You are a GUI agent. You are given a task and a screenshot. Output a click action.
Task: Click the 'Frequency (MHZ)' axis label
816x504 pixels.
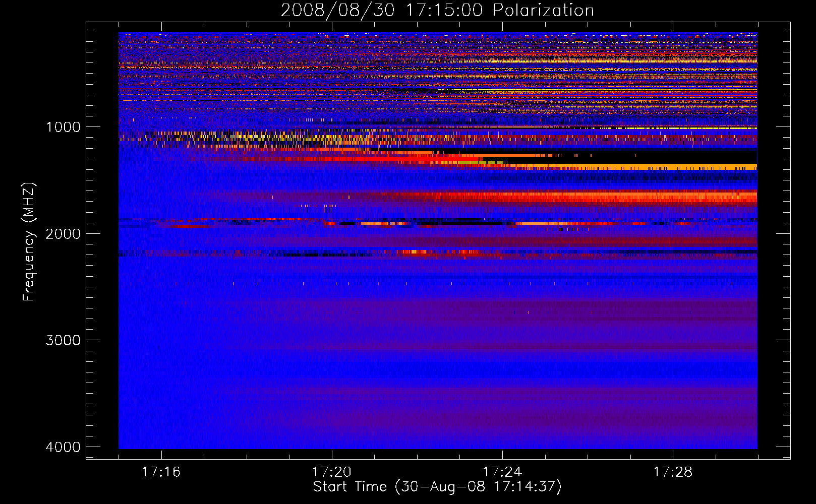29,242
